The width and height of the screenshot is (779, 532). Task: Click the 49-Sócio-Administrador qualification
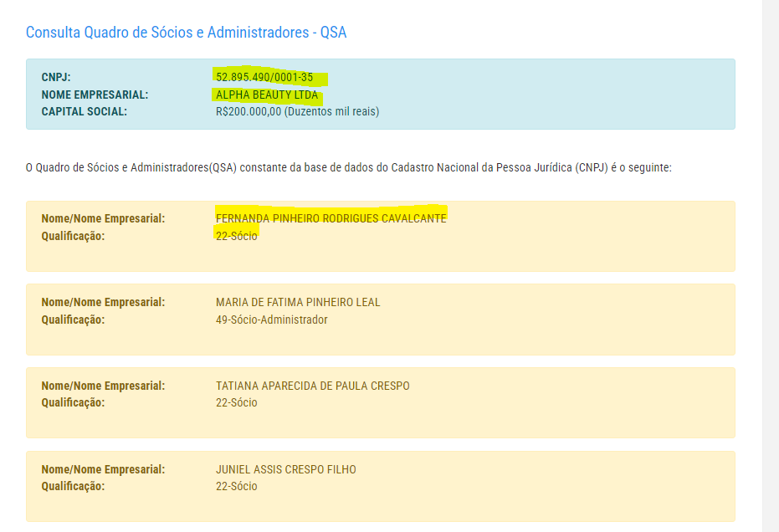coord(272,320)
